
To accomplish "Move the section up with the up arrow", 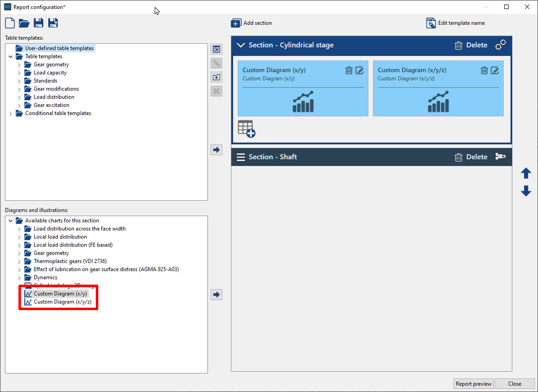I will click(x=526, y=173).
